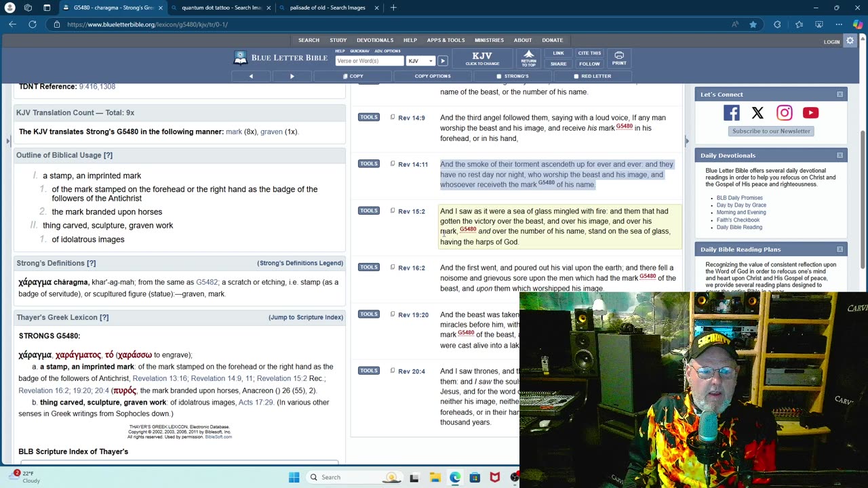The image size is (868, 488).
Task: Open Tools menu for Rev 19:20
Action: click(x=368, y=314)
